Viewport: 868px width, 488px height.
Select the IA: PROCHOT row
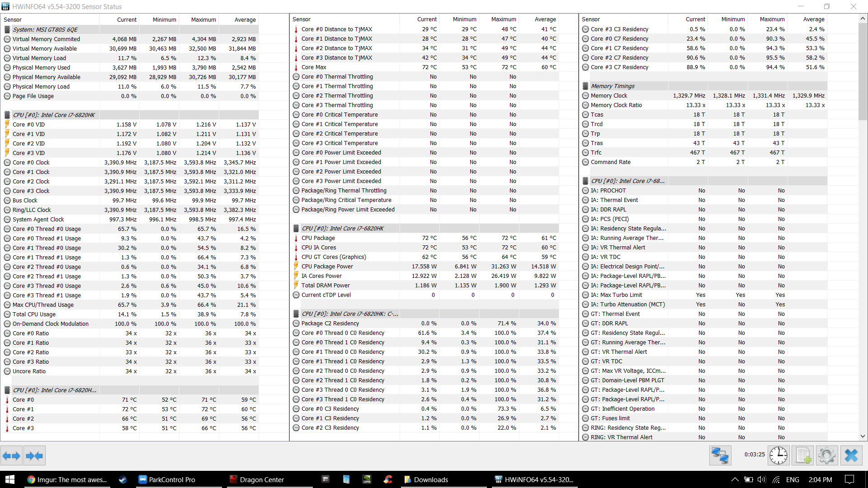pos(704,190)
